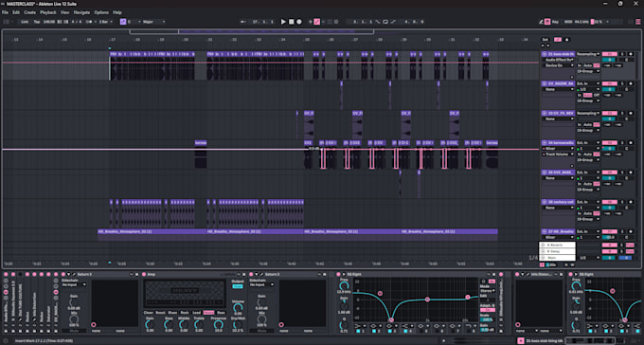The height and width of the screenshot is (345, 644).
Task: Enable Dual output on Amp
Action: click(238, 286)
